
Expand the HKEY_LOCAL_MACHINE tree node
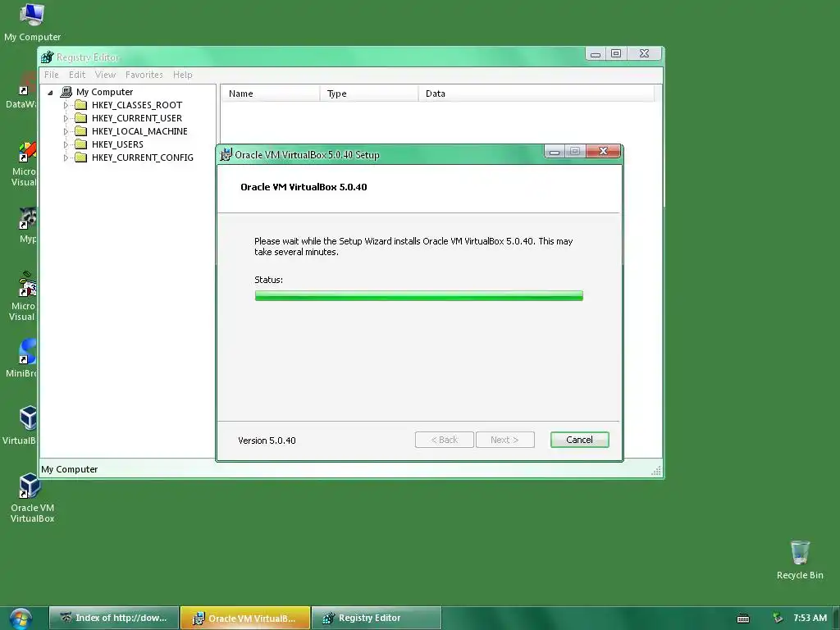pyautogui.click(x=66, y=131)
